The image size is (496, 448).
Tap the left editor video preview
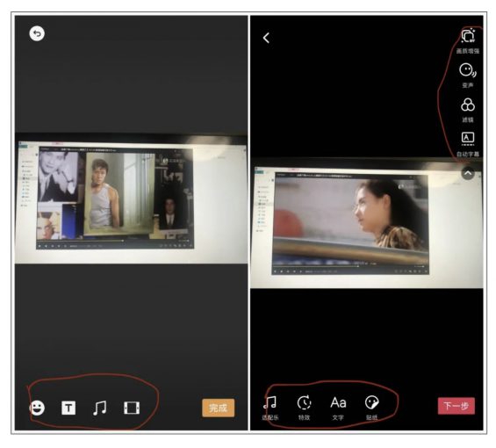[x=132, y=199]
